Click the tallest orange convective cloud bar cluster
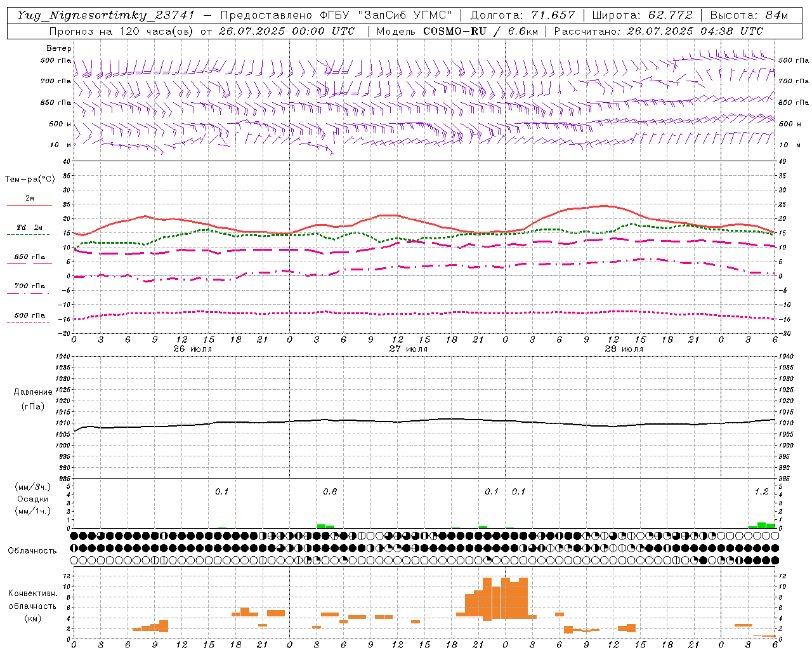Screen dimensions: 812x650 click(496, 599)
